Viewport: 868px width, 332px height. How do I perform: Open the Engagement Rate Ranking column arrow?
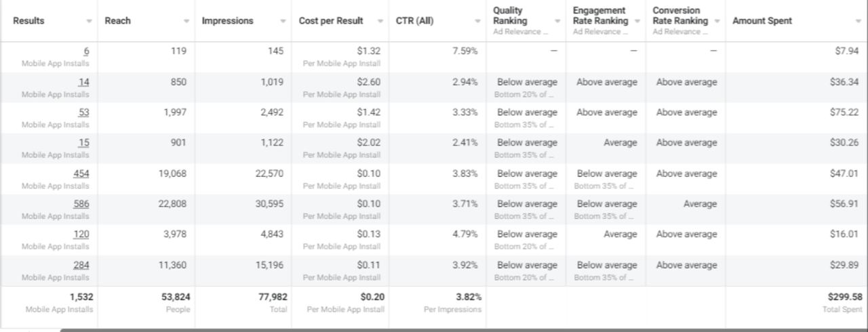(637, 21)
